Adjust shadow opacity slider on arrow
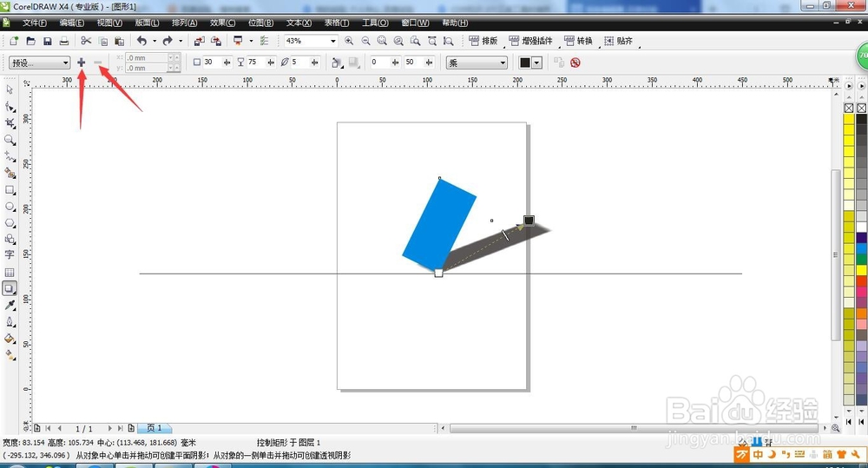This screenshot has width=868, height=468. (x=505, y=234)
